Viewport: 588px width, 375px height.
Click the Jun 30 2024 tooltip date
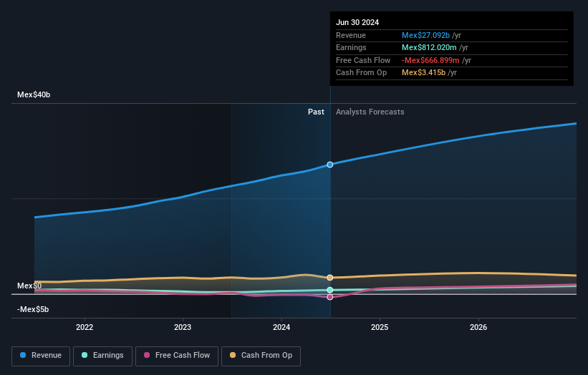pos(357,22)
